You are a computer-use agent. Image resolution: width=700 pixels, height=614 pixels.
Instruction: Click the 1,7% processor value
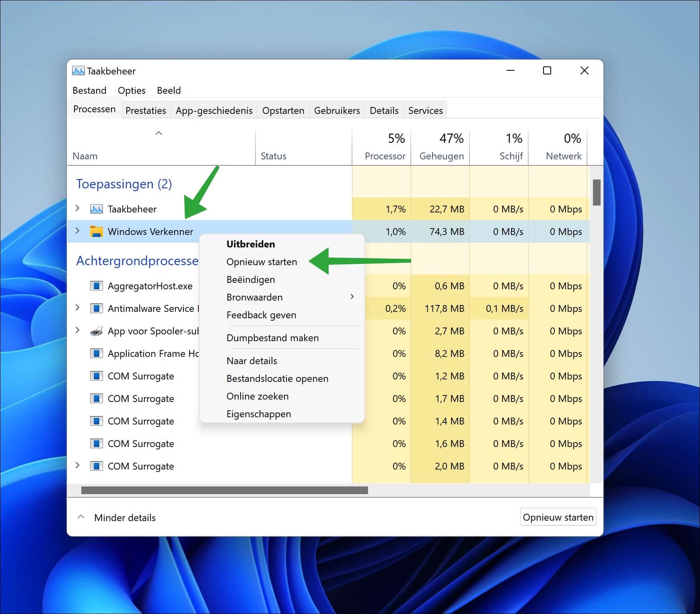[x=395, y=209]
